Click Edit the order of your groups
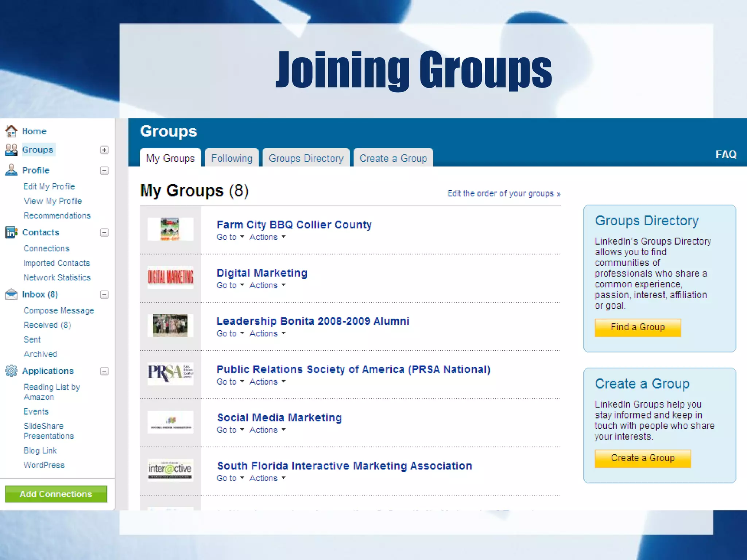The image size is (747, 560). (x=504, y=193)
